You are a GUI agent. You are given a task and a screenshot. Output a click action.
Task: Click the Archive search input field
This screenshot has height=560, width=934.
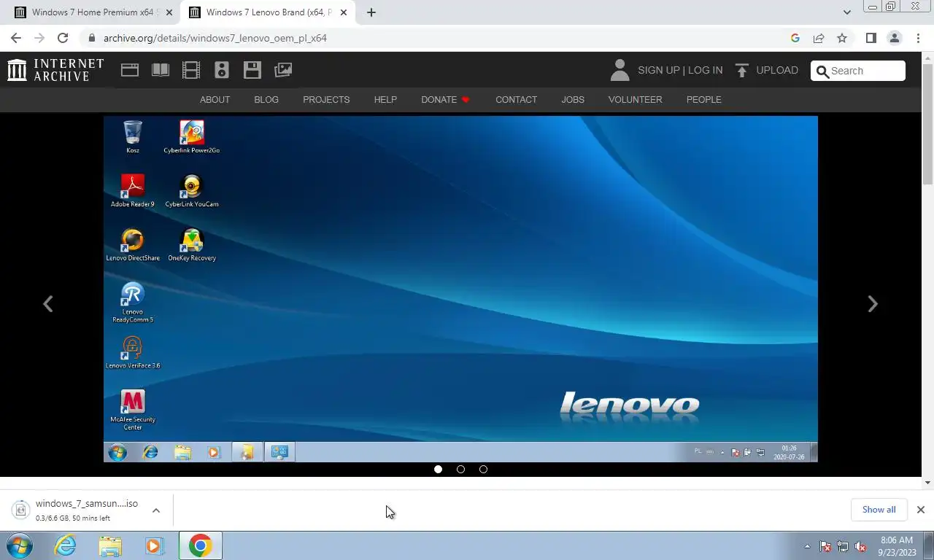tap(858, 71)
